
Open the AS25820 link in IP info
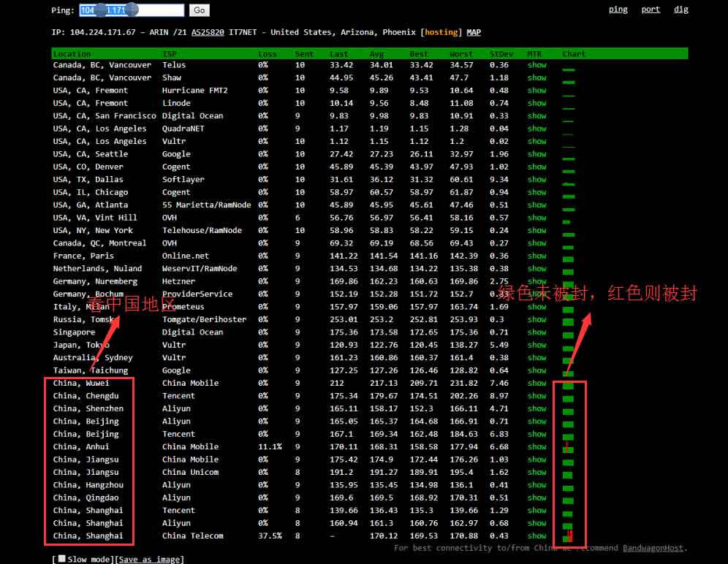208,32
